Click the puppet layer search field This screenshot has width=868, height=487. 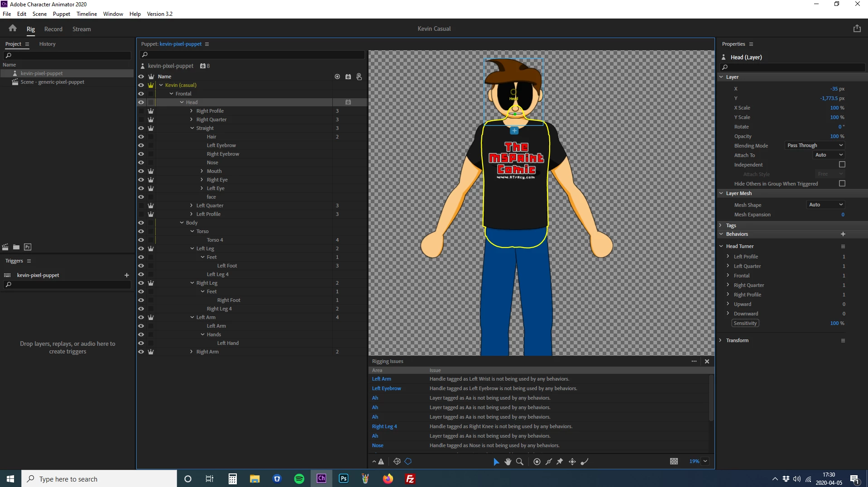252,55
